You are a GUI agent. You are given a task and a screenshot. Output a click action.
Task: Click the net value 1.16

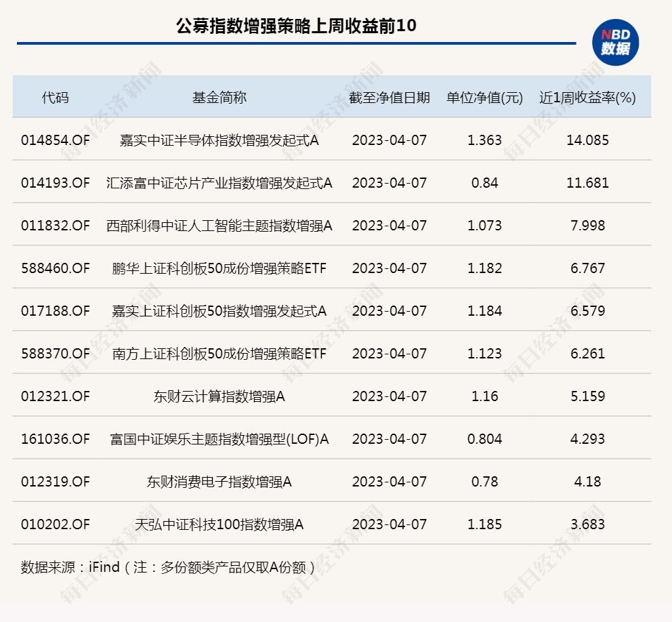point(485,396)
